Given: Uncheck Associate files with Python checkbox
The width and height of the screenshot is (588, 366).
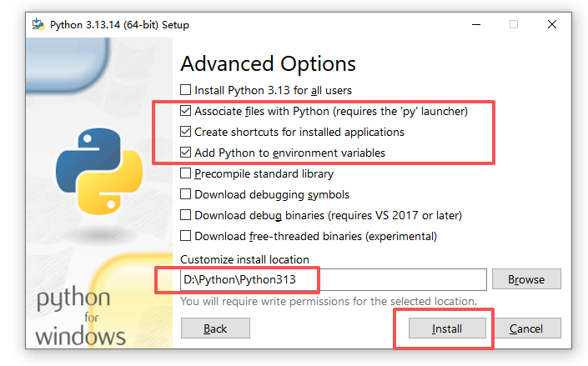Looking at the screenshot, I should (185, 111).
